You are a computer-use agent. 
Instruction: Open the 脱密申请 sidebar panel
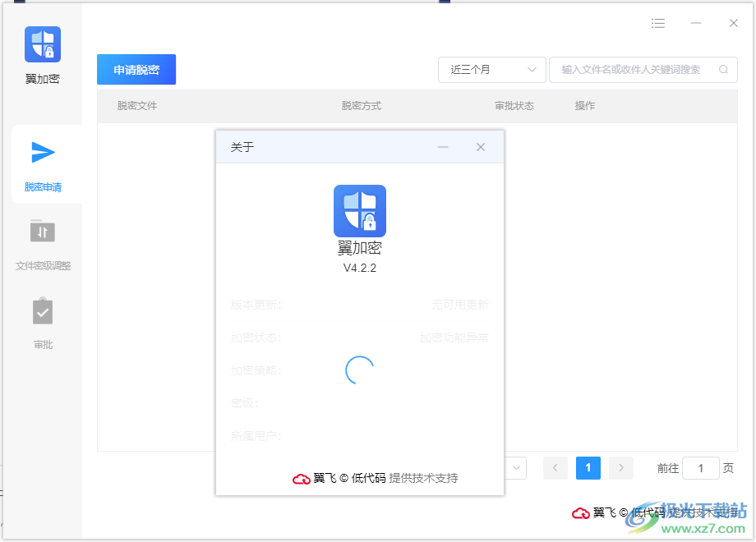42,164
